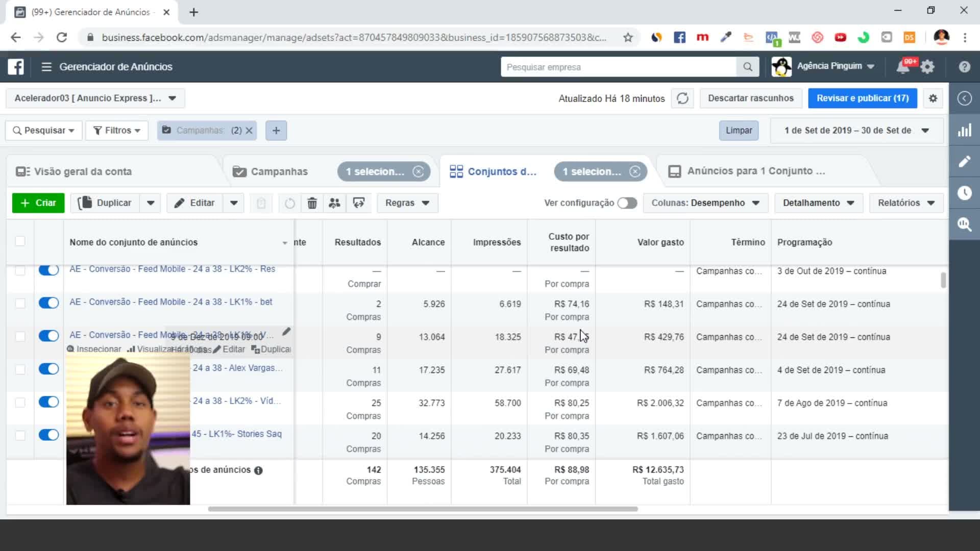This screenshot has height=551, width=980.
Task: Clear the Conjuntos tab selection
Action: (635, 171)
